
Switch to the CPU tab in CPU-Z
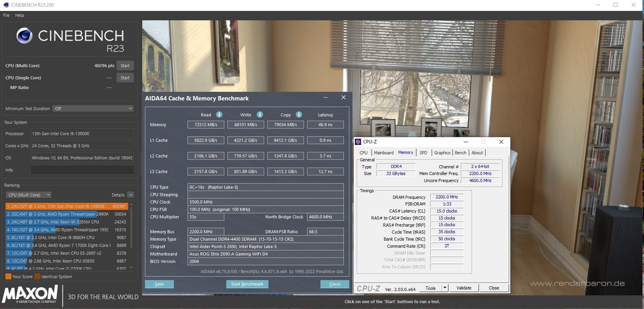pyautogui.click(x=363, y=153)
